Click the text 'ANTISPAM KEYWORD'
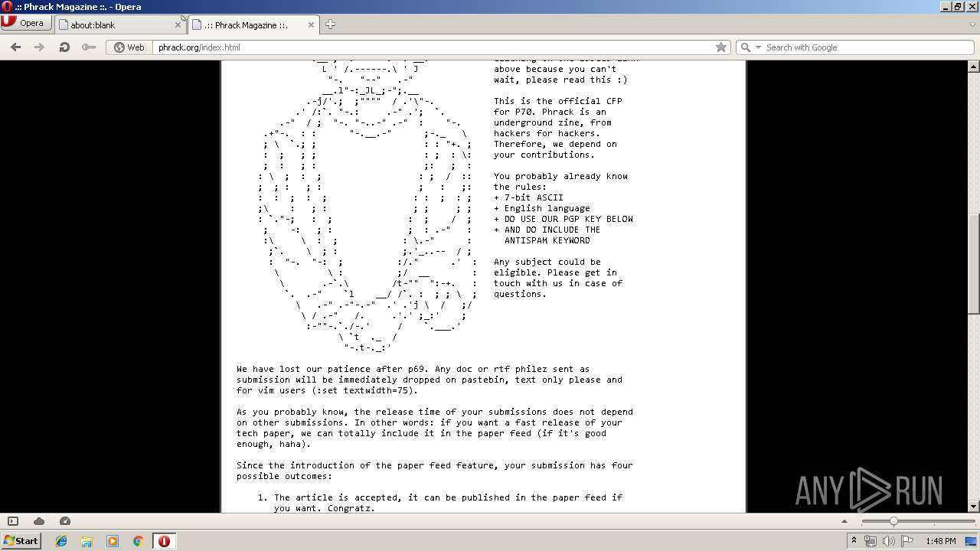The image size is (980, 551). pos(547,240)
